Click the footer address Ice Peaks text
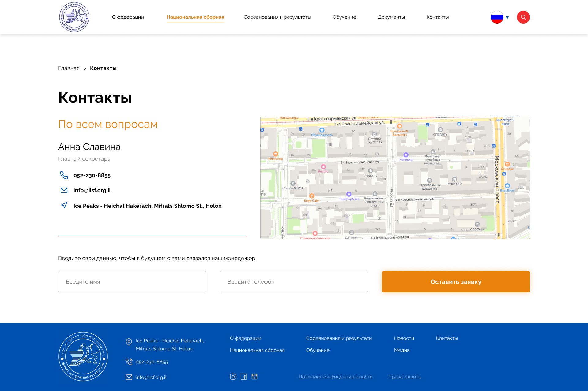The width and height of the screenshot is (588, 391). [170, 345]
